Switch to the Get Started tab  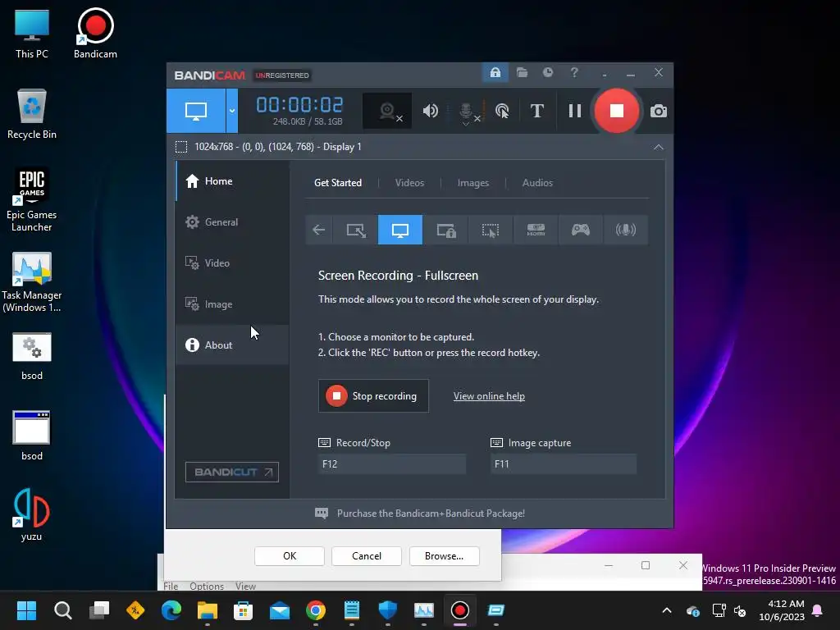click(338, 183)
